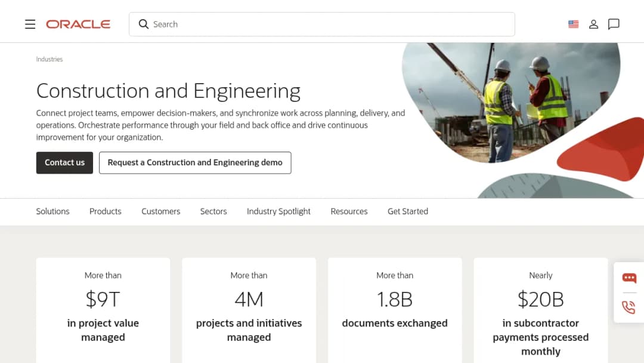Click 'in subcontractor payments processed monthly' text
The width and height of the screenshot is (644, 363).
[540, 337]
